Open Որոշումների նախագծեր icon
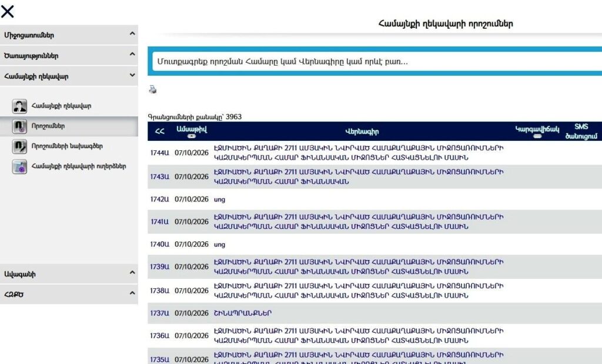Screen dimensions: 602x364 click(19, 146)
